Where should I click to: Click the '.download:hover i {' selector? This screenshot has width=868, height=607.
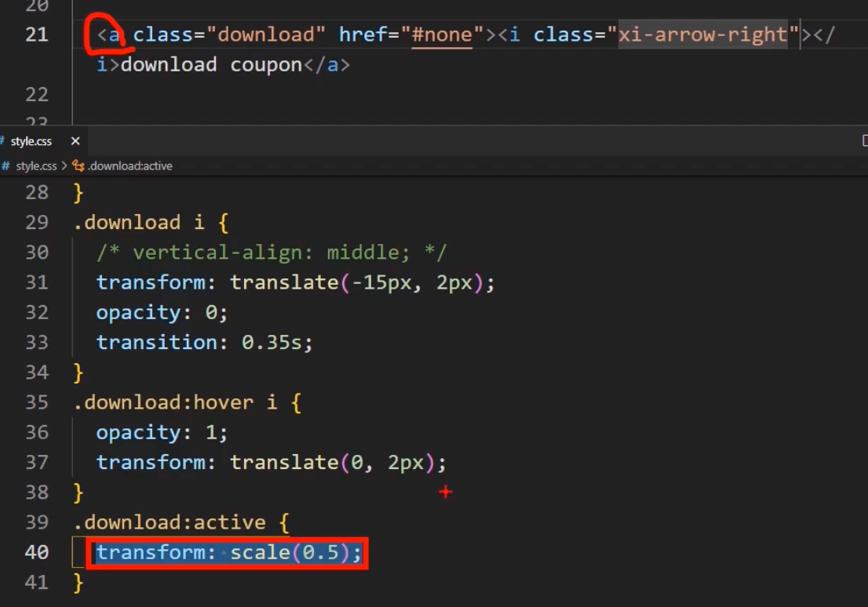click(x=187, y=402)
